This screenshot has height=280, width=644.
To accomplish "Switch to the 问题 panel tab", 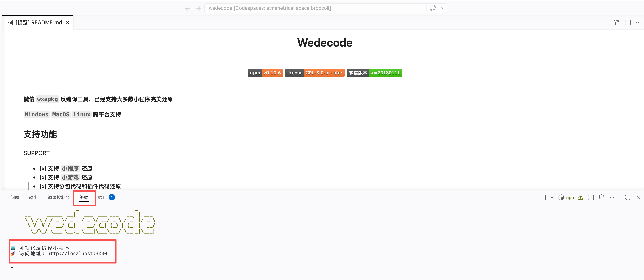I will 15,198.
